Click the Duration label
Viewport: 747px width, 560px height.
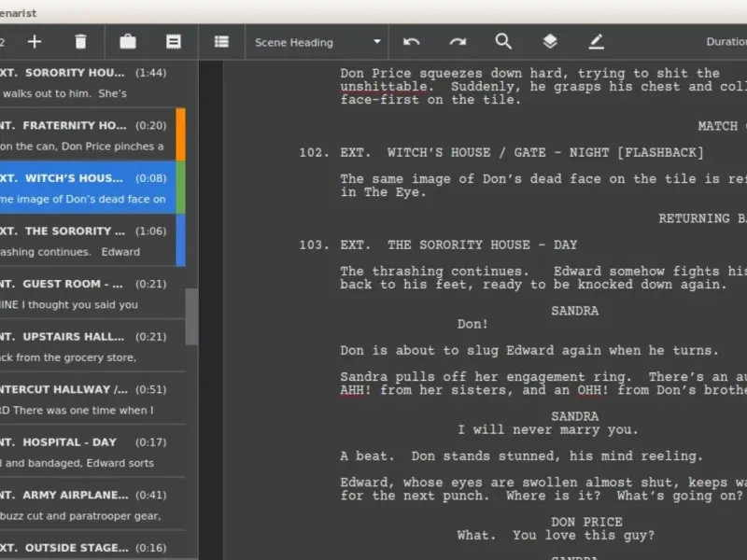pyautogui.click(x=726, y=42)
